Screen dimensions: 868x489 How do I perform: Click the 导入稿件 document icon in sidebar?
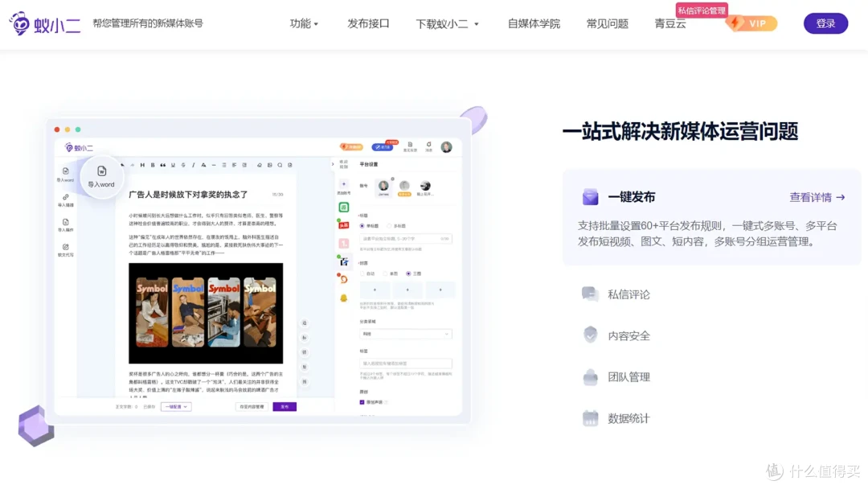(65, 222)
